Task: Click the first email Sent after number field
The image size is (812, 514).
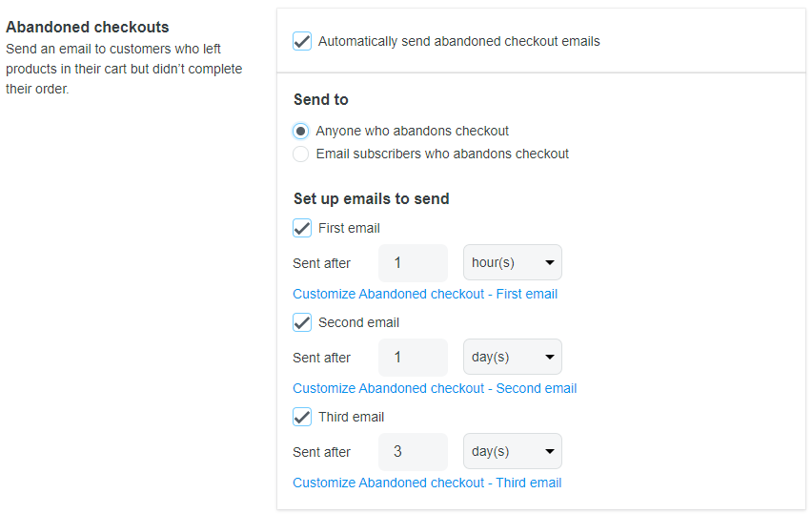Action: coord(414,262)
